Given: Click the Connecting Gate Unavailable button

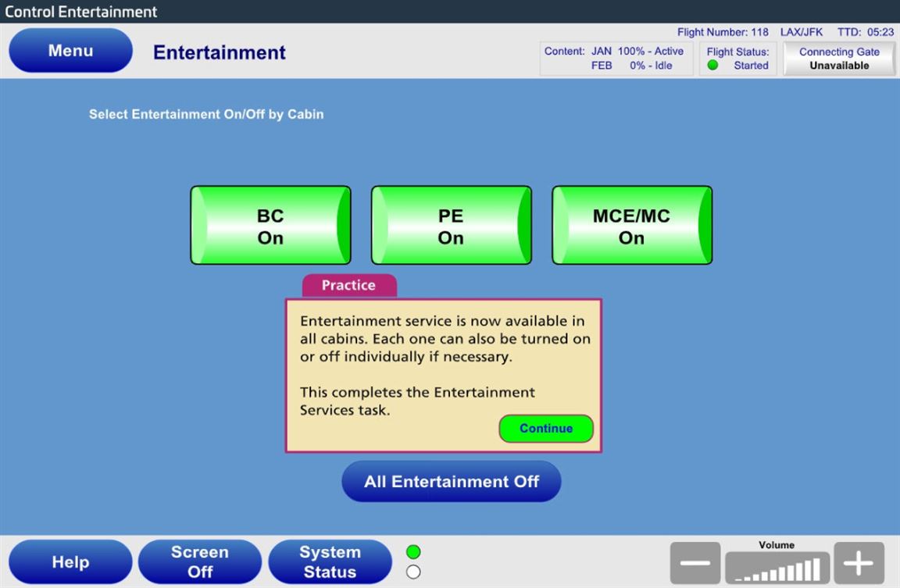Looking at the screenshot, I should click(839, 59).
